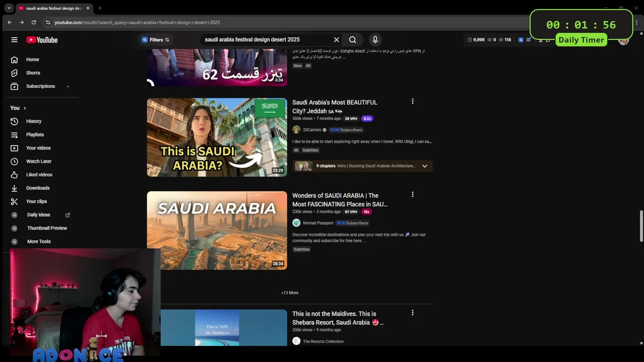The image size is (644, 362).
Task: Open the Wonders of SAUDI ARABIA video title
Action: coord(340,200)
